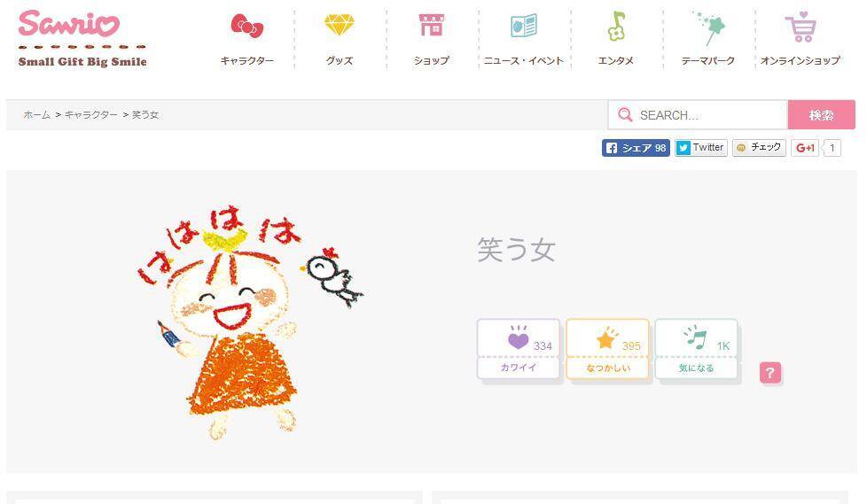
Task: Click the mixi チェック button
Action: (x=759, y=148)
